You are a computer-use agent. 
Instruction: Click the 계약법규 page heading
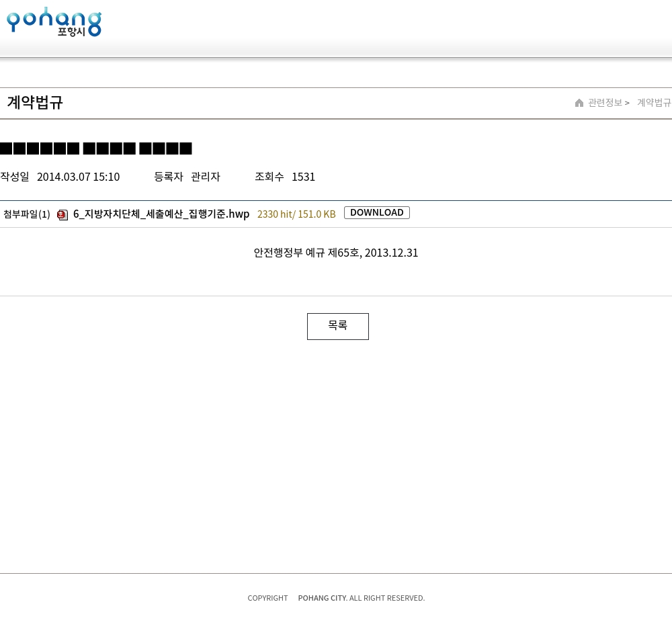click(x=35, y=102)
